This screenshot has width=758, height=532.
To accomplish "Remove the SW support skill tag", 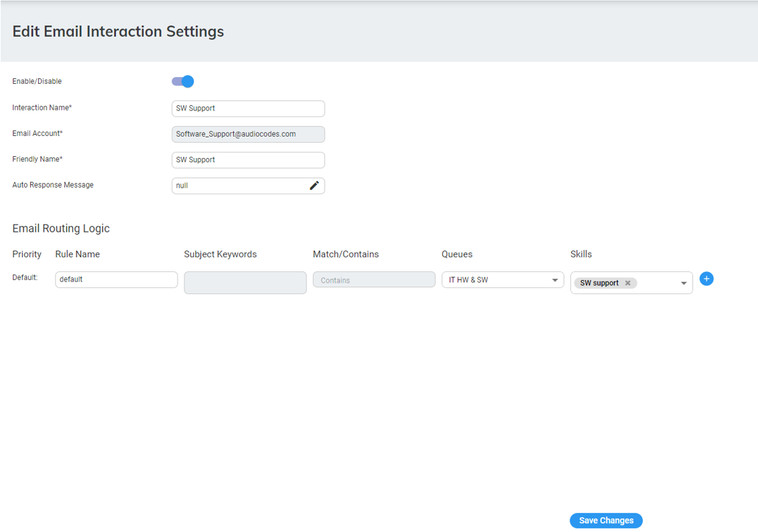I will pyautogui.click(x=628, y=283).
